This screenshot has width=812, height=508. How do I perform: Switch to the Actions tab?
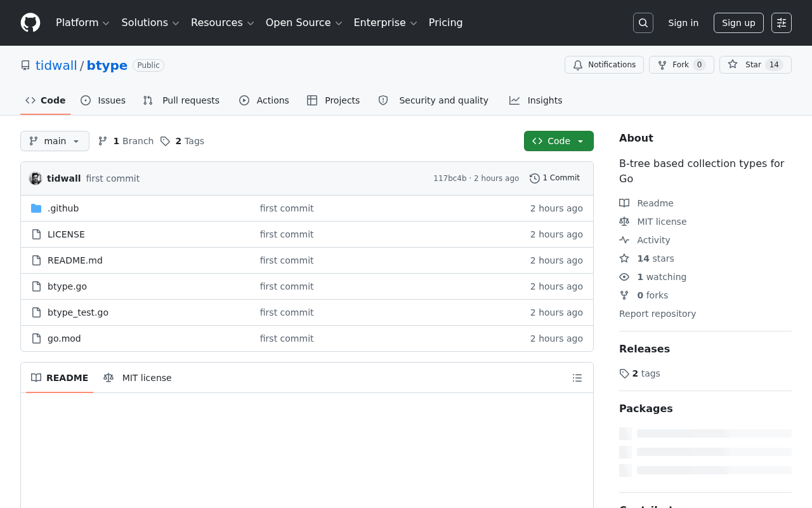264,100
